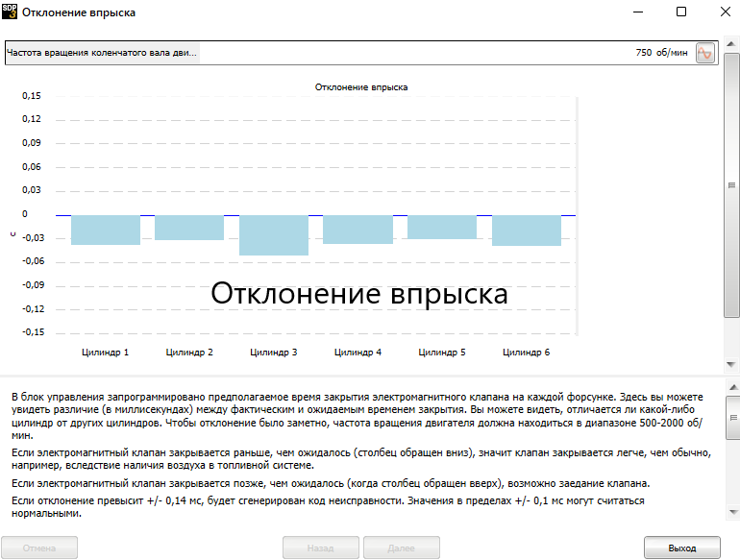740x560 pixels.
Task: Click the Выход button
Action: click(x=682, y=548)
